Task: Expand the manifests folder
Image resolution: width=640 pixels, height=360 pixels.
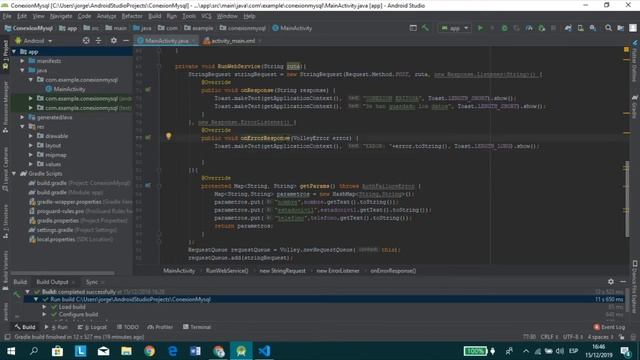Action: (x=22, y=61)
